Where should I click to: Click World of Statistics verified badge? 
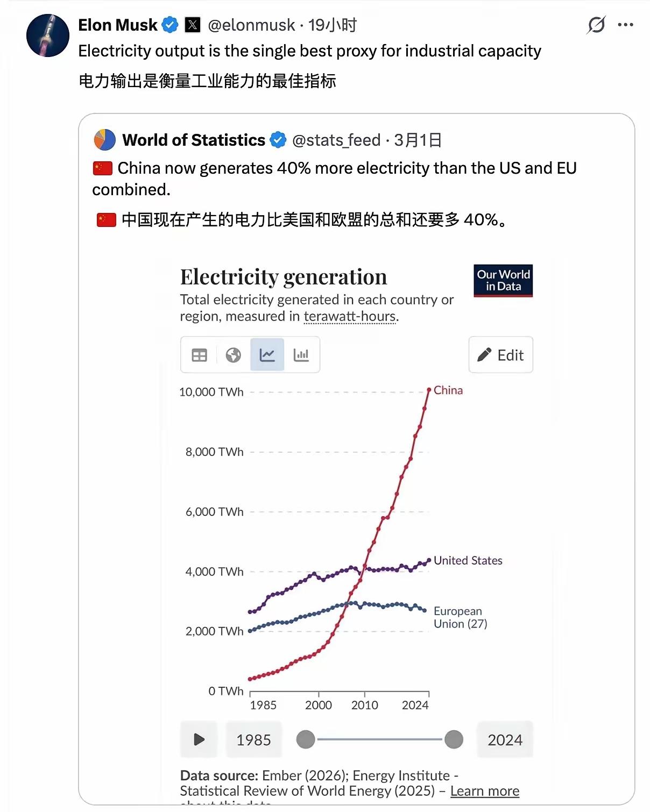[x=278, y=140]
